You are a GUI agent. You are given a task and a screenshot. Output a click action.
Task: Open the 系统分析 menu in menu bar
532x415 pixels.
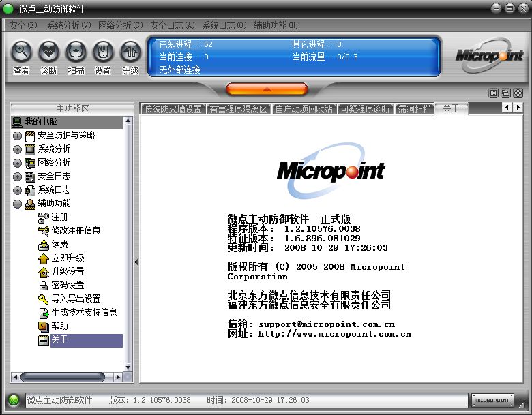coord(69,25)
